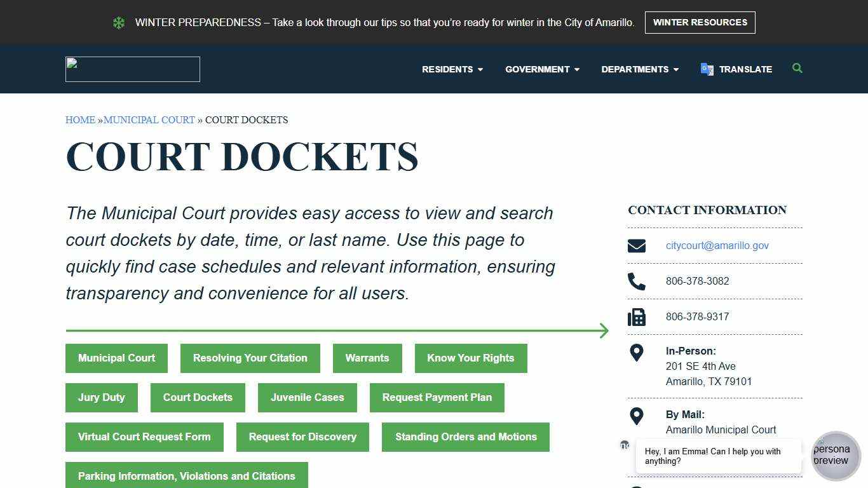
Task: Click the persona preview circle
Action: [836, 456]
